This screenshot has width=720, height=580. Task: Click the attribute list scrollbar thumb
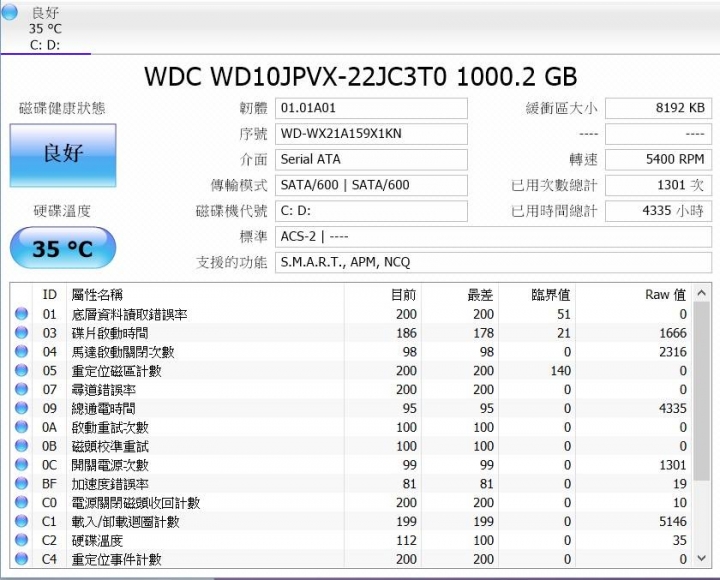click(x=701, y=391)
